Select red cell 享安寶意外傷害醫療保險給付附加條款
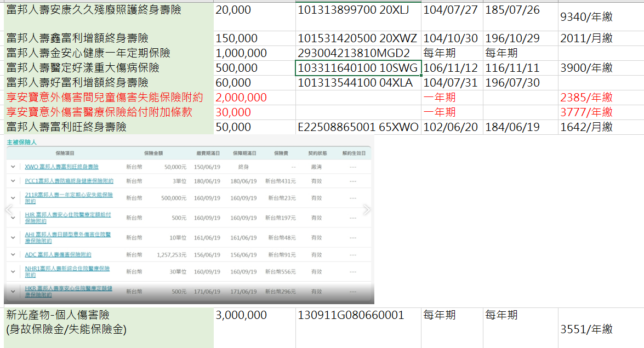The height and width of the screenshot is (348, 644). (x=109, y=112)
